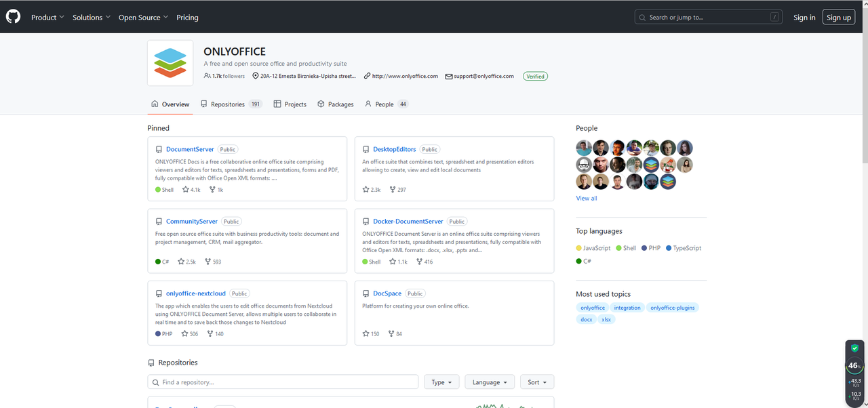Select the onlyoffice-plugins topic tag
868x408 pixels.
(673, 308)
